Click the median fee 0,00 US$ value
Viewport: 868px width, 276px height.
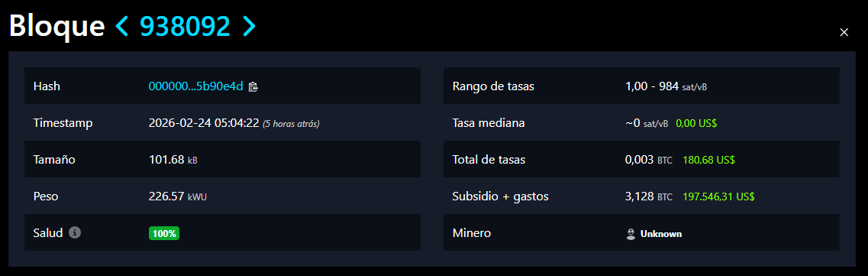click(696, 123)
